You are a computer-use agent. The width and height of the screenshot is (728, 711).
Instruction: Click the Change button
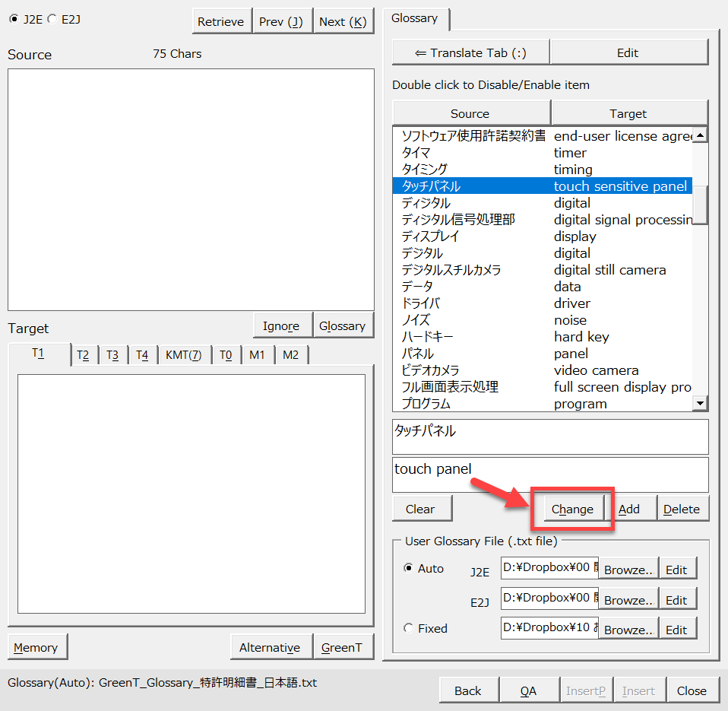pyautogui.click(x=572, y=509)
